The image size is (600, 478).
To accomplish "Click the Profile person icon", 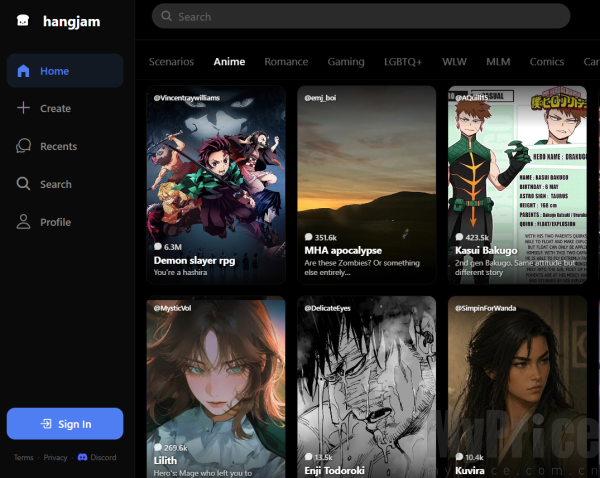I will click(x=23, y=222).
